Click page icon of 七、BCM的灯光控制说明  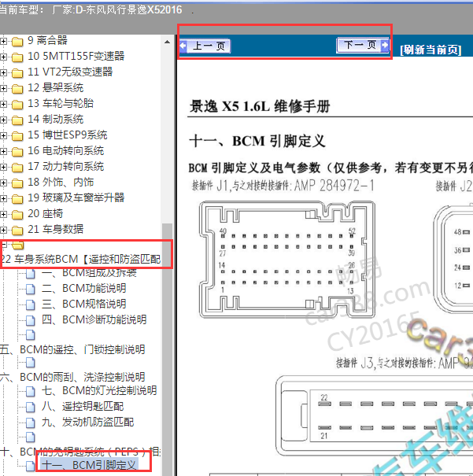[31, 391]
